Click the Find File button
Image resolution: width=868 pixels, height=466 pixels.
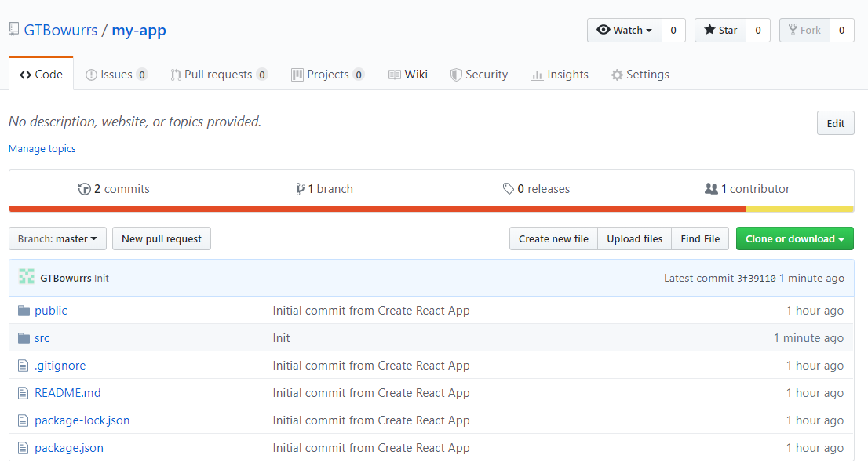700,238
